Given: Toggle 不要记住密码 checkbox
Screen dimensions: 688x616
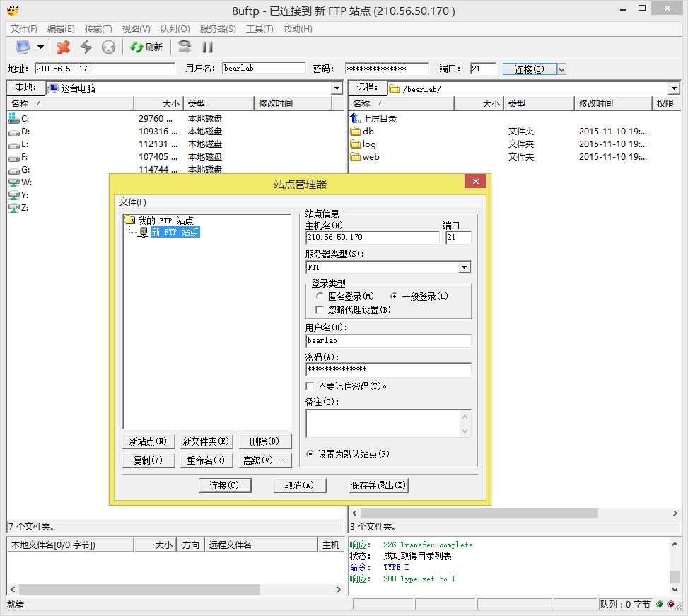Looking at the screenshot, I should [x=310, y=386].
